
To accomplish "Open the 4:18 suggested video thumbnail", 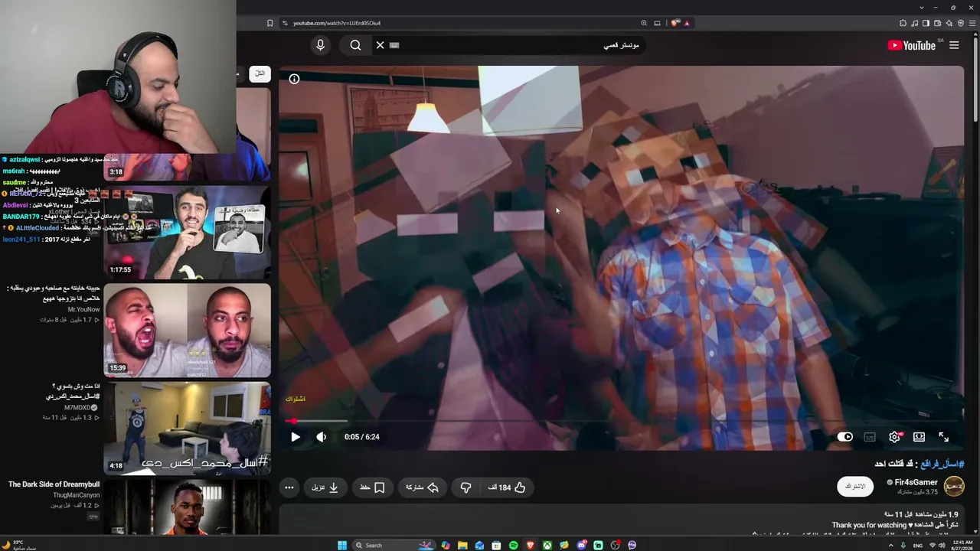I will coord(187,429).
